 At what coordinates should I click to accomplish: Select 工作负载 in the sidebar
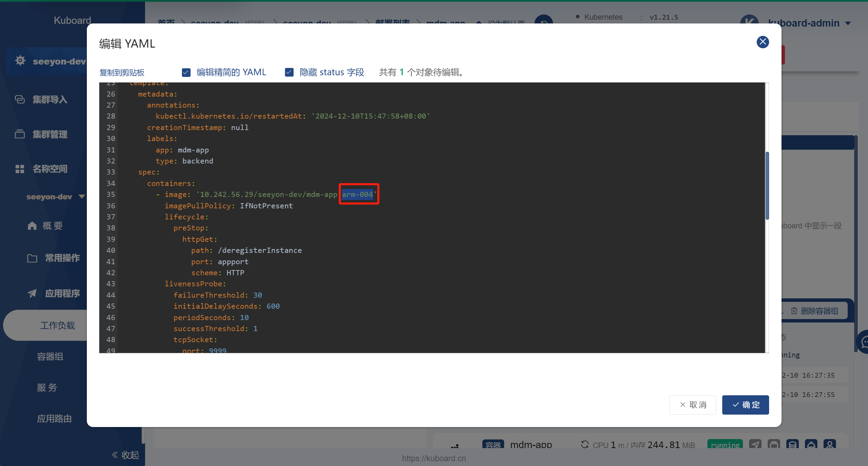pos(58,325)
